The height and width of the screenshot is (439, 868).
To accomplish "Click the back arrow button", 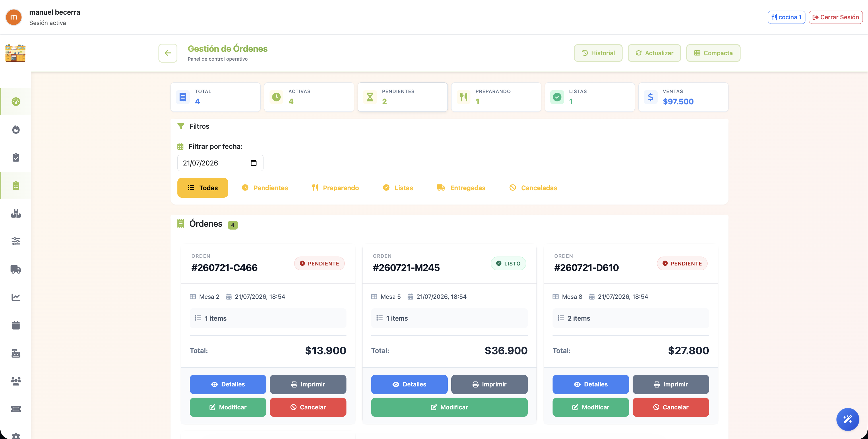I will coord(168,53).
